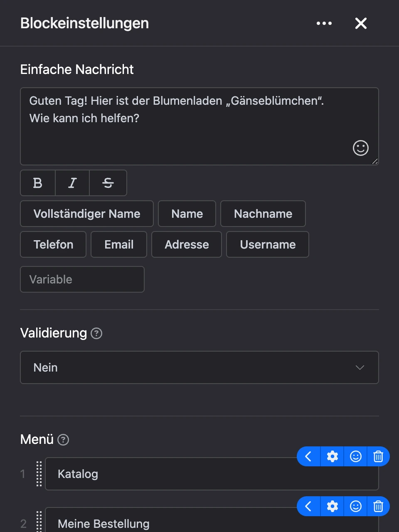The height and width of the screenshot is (532, 399).
Task: Add emoji to Meine Bestellung item
Action: click(x=356, y=506)
